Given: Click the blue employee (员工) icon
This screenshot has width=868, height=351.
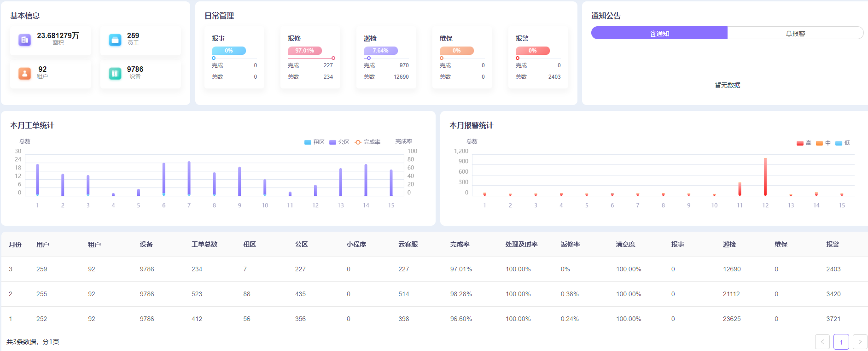Looking at the screenshot, I should (x=115, y=40).
